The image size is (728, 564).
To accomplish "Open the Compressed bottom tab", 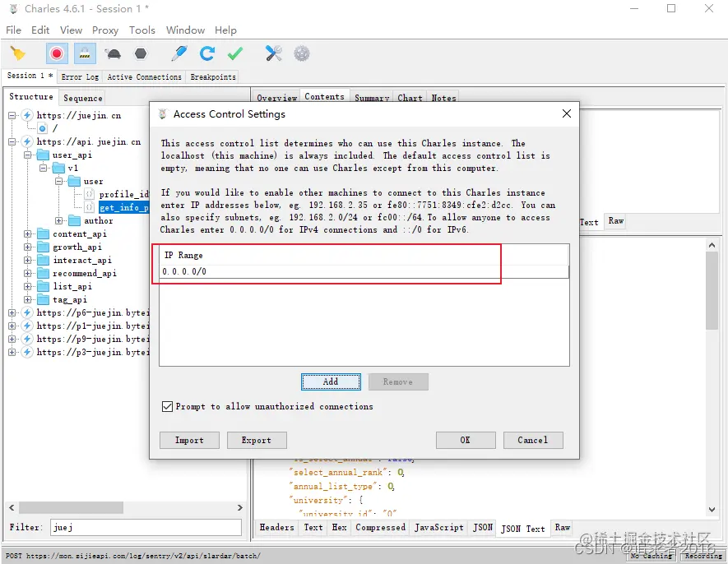I will pyautogui.click(x=380, y=527).
